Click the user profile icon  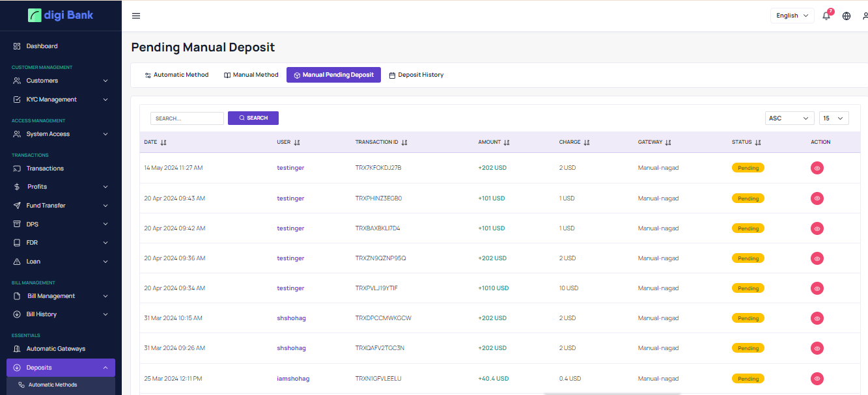point(865,16)
